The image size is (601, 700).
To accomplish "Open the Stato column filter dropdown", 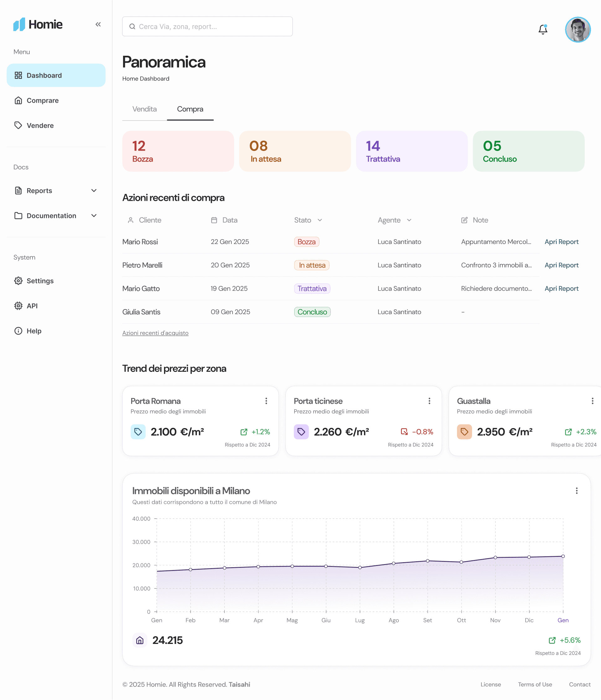I will pos(320,220).
